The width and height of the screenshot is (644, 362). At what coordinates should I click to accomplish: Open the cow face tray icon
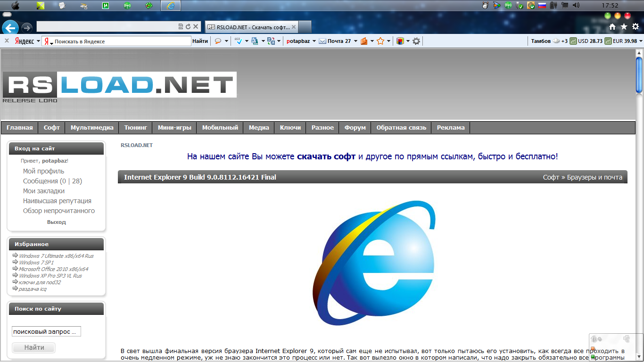(485, 6)
